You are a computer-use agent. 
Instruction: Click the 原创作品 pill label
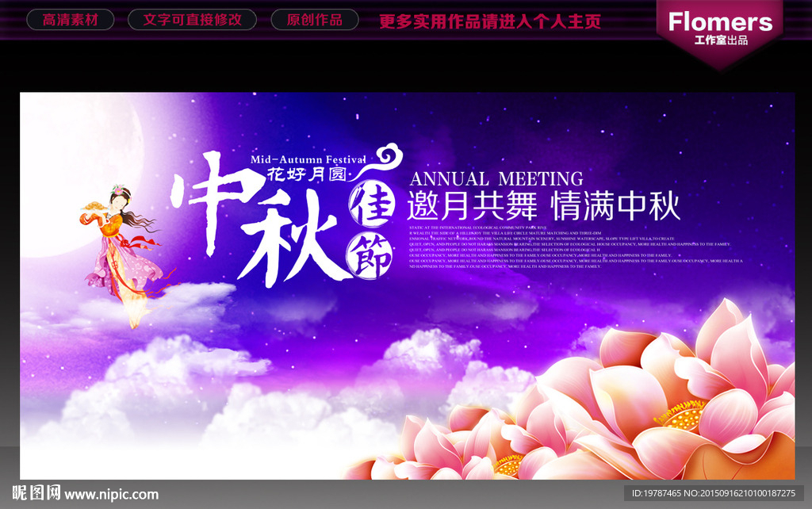pos(314,20)
